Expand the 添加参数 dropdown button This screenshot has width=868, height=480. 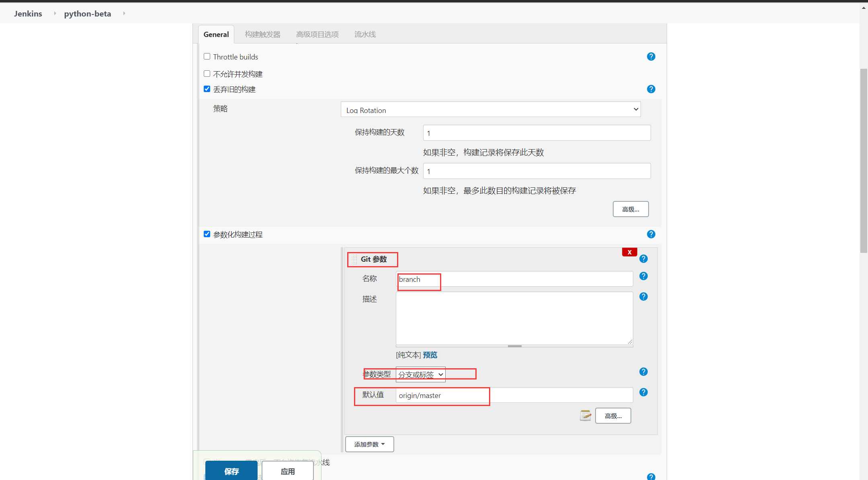point(369,444)
